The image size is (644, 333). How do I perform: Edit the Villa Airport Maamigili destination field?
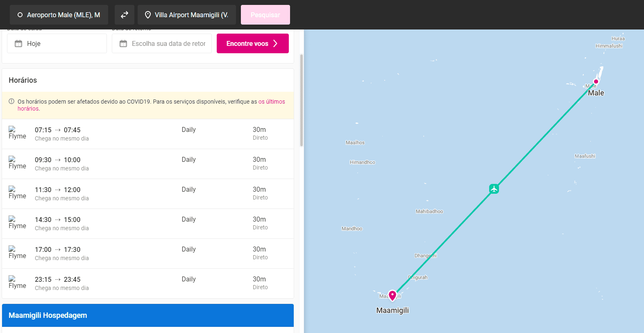coord(187,15)
